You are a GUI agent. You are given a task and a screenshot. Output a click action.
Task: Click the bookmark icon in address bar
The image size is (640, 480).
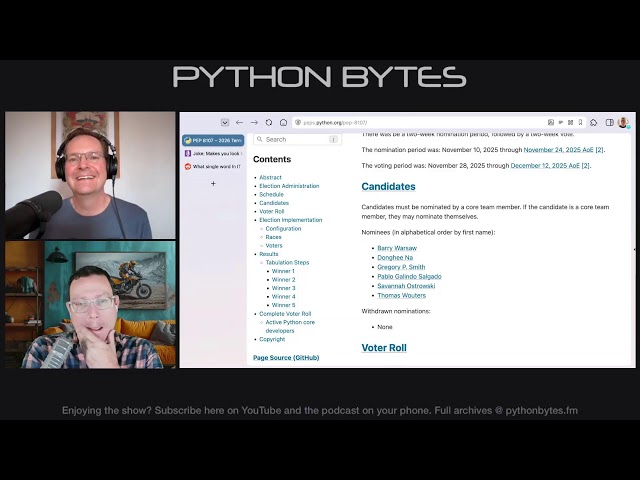tap(580, 122)
